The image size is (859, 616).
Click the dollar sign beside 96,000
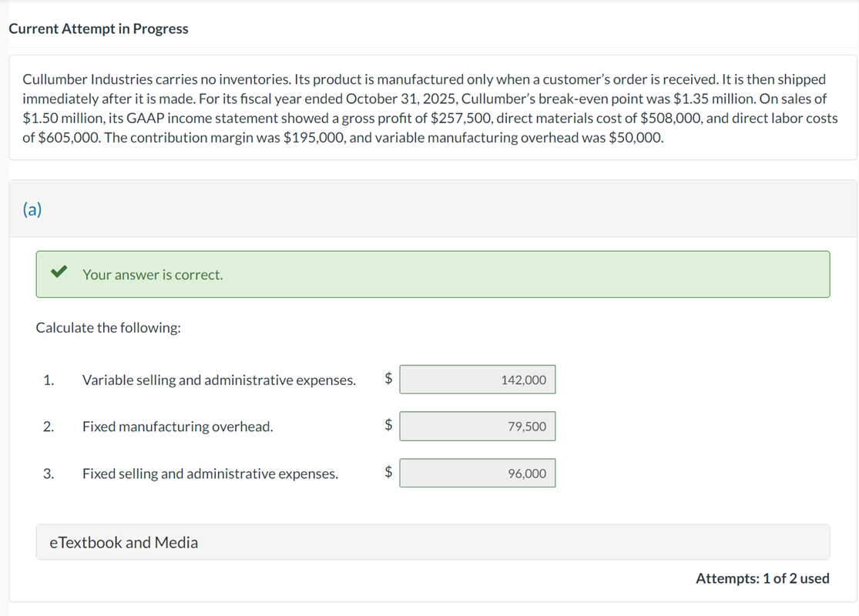click(389, 473)
